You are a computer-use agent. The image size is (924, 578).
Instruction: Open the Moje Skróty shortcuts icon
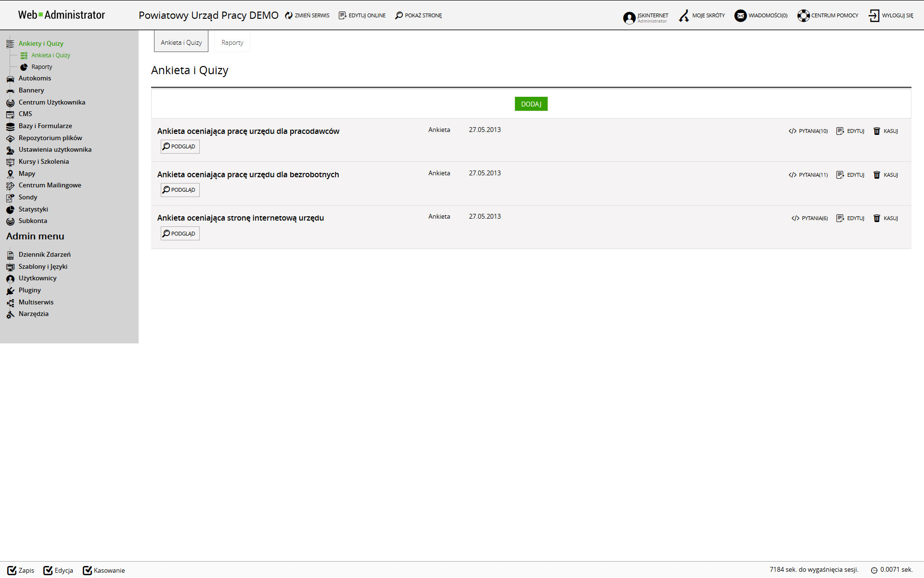click(684, 16)
